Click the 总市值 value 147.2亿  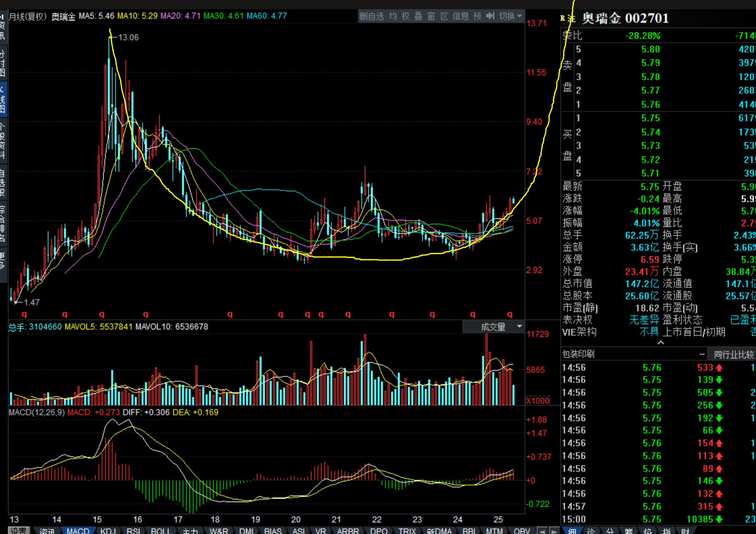pos(642,284)
